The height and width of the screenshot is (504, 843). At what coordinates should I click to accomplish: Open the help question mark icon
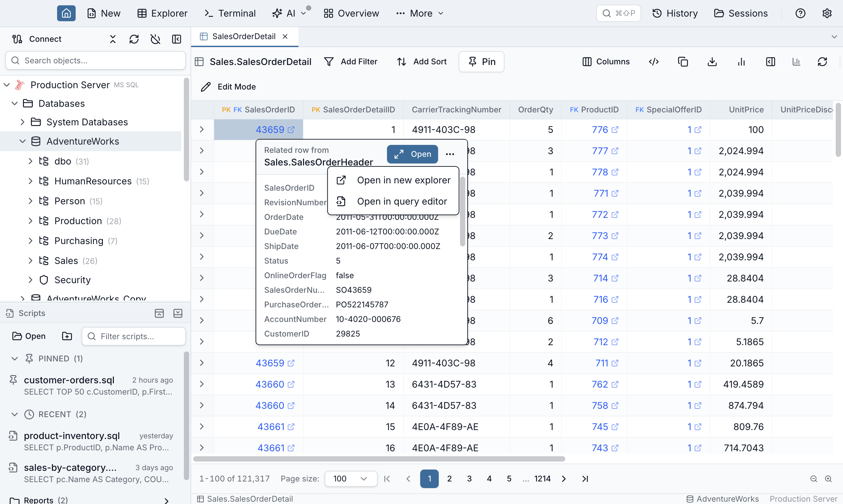coord(801,13)
